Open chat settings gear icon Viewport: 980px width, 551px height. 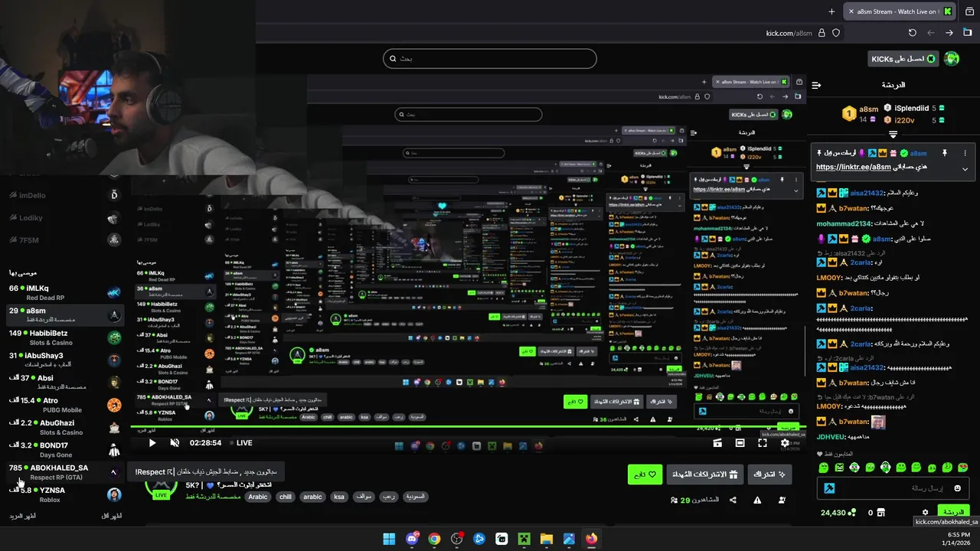click(x=925, y=513)
